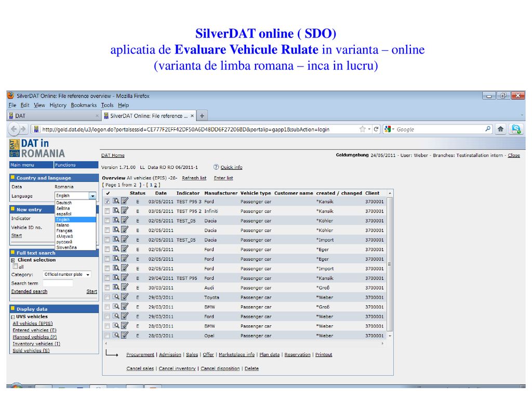Select italiano in the language list

coord(63,225)
